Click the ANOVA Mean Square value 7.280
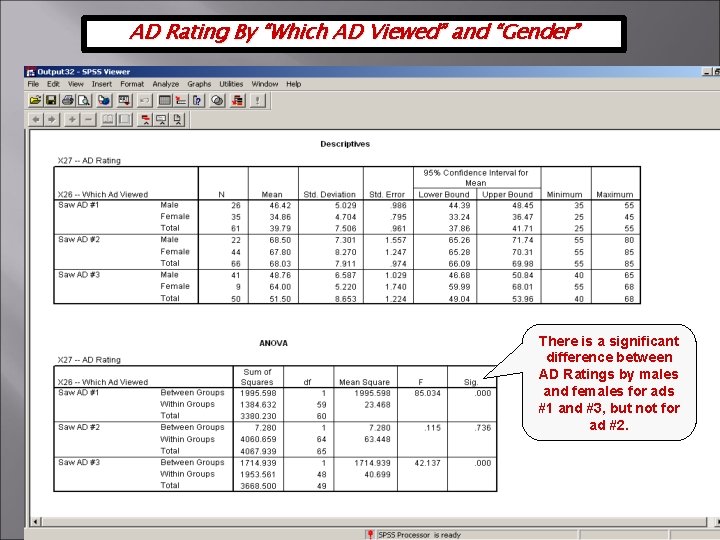Viewport: 720px width, 540px height. (x=379, y=428)
